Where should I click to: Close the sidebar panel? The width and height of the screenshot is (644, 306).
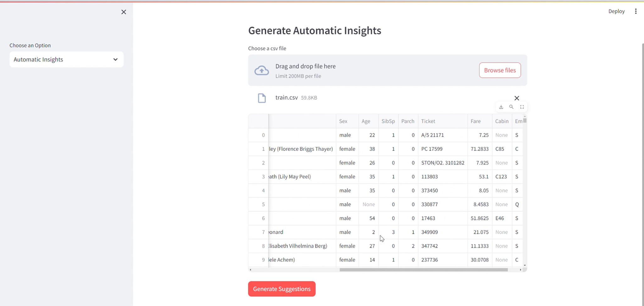[x=123, y=12]
